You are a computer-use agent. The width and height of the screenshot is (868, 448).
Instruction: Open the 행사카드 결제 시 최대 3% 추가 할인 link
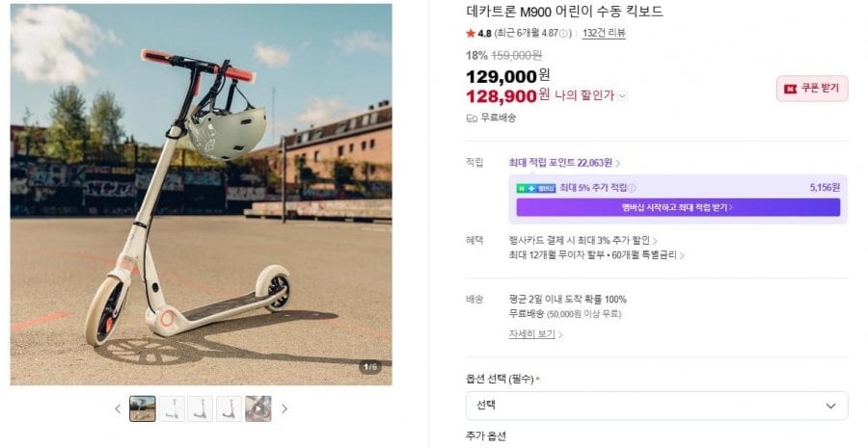coord(583,240)
